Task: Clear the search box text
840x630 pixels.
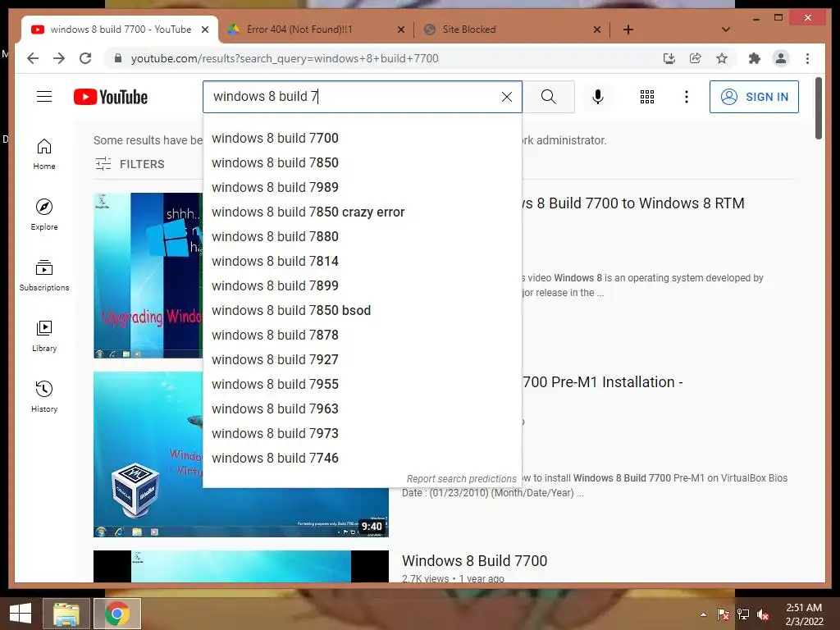Action: pos(507,97)
